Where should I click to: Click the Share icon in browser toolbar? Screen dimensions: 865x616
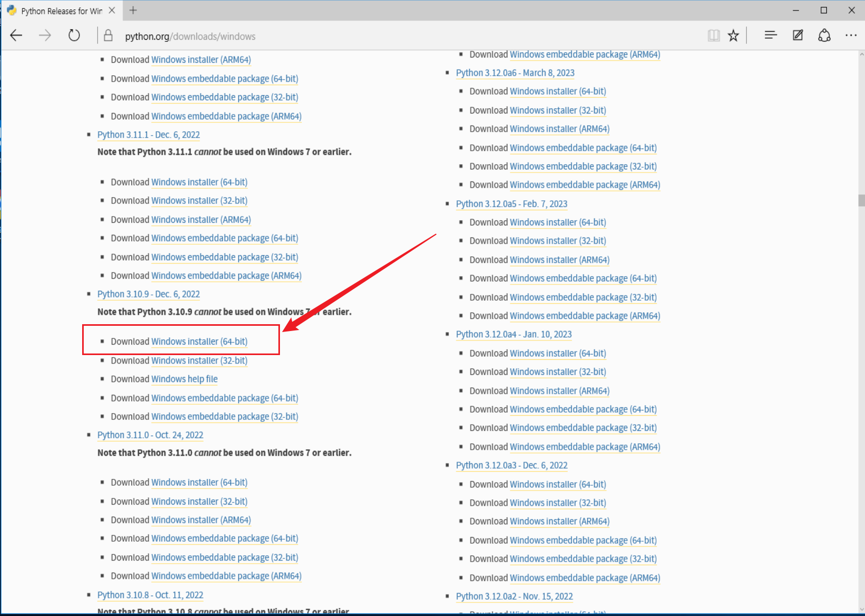click(825, 36)
